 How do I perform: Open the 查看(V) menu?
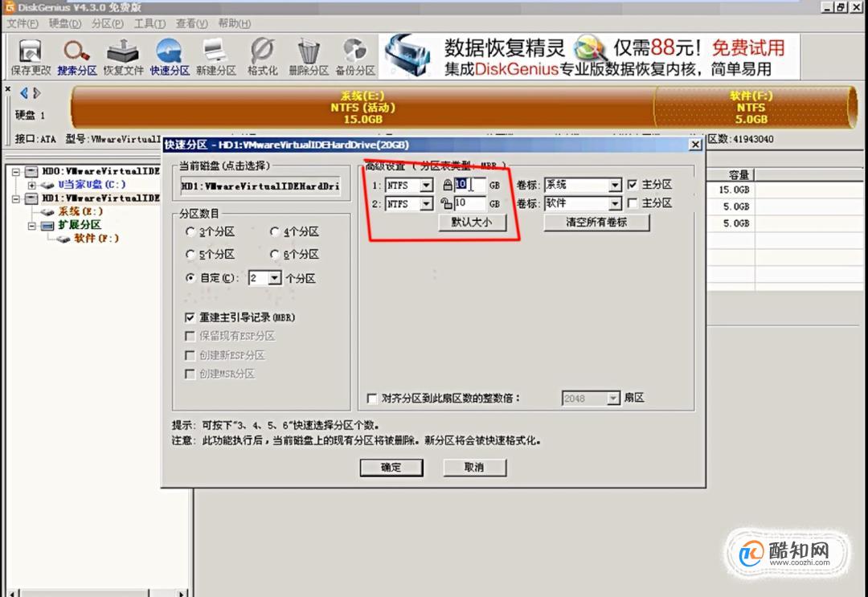[191, 24]
